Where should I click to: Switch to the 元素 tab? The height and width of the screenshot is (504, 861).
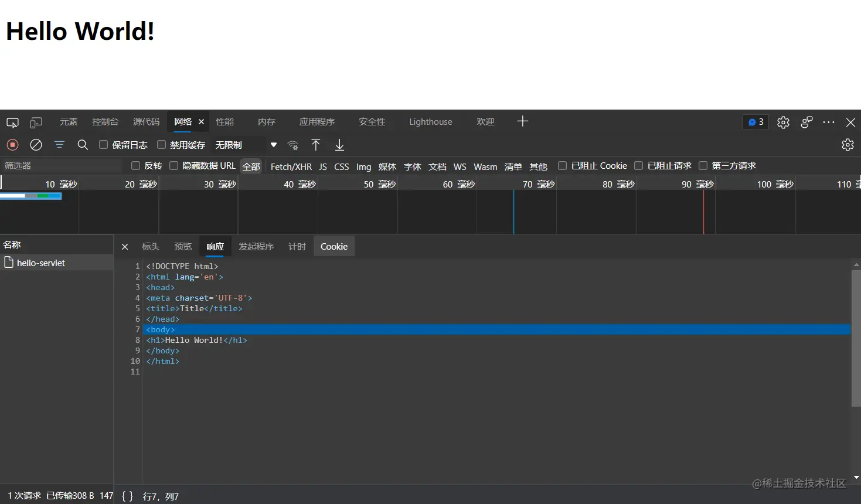(x=69, y=122)
